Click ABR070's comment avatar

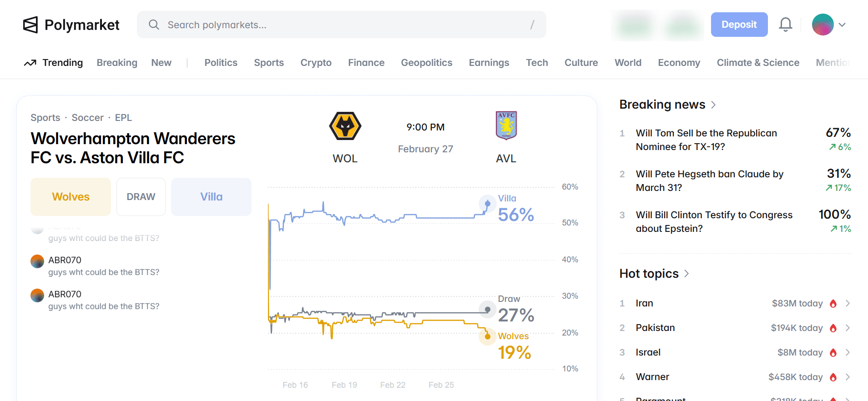(x=37, y=261)
